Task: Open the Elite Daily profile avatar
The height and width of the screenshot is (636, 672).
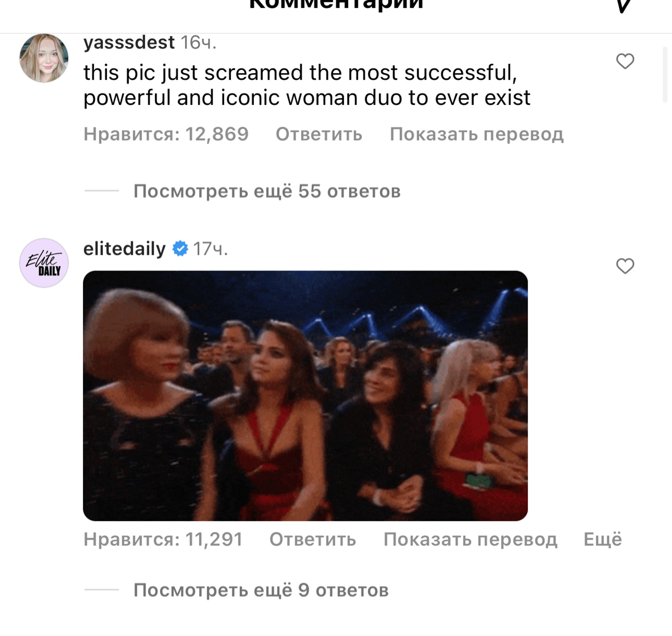Action: tap(44, 263)
